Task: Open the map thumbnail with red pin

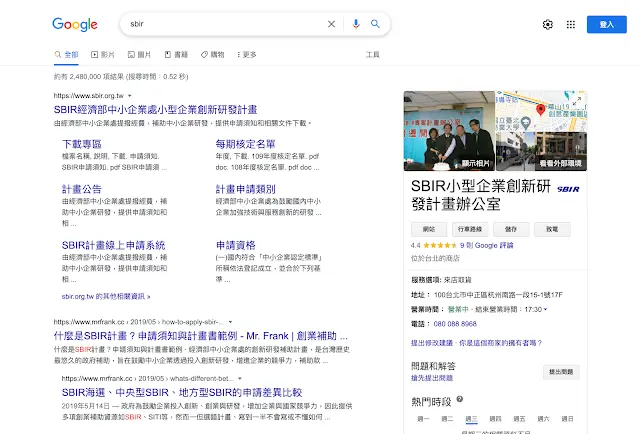Action: (541, 111)
